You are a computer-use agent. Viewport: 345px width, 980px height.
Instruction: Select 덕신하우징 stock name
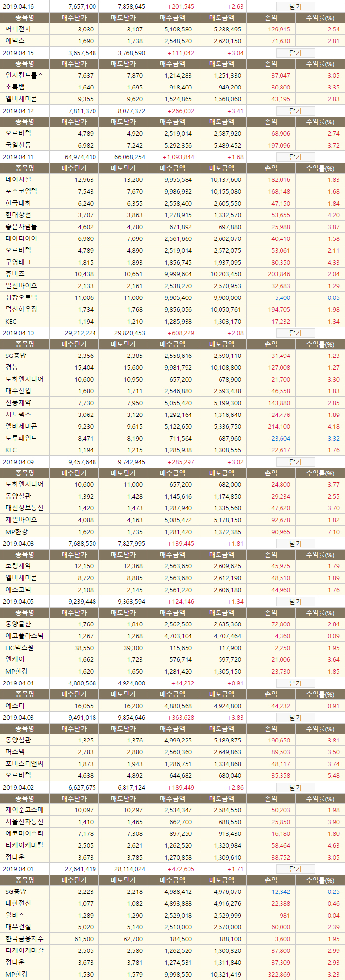[21, 310]
